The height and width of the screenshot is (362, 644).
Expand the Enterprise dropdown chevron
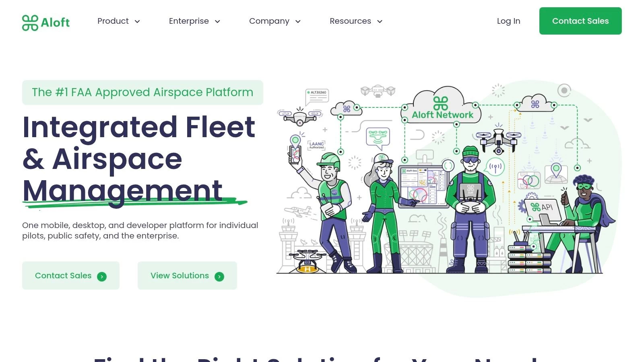click(x=217, y=21)
